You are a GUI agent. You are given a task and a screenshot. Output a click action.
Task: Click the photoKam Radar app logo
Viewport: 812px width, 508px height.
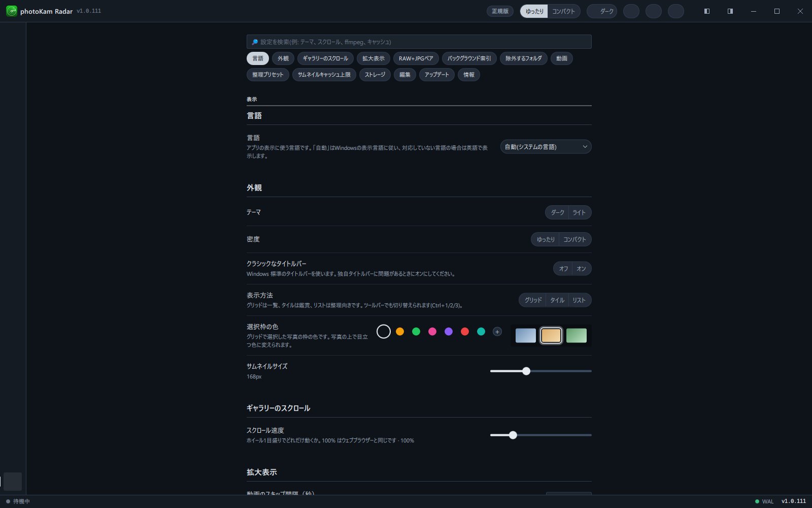11,11
